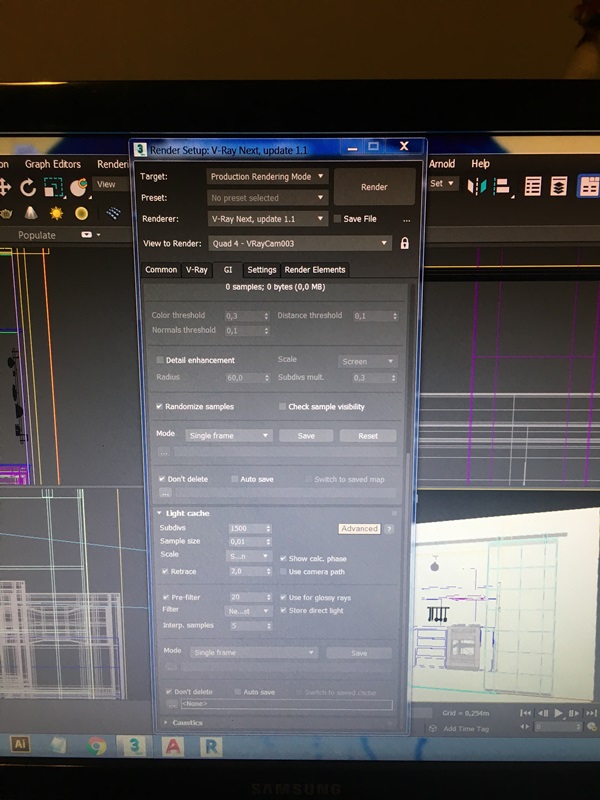Click the Play Animation button

click(x=559, y=713)
